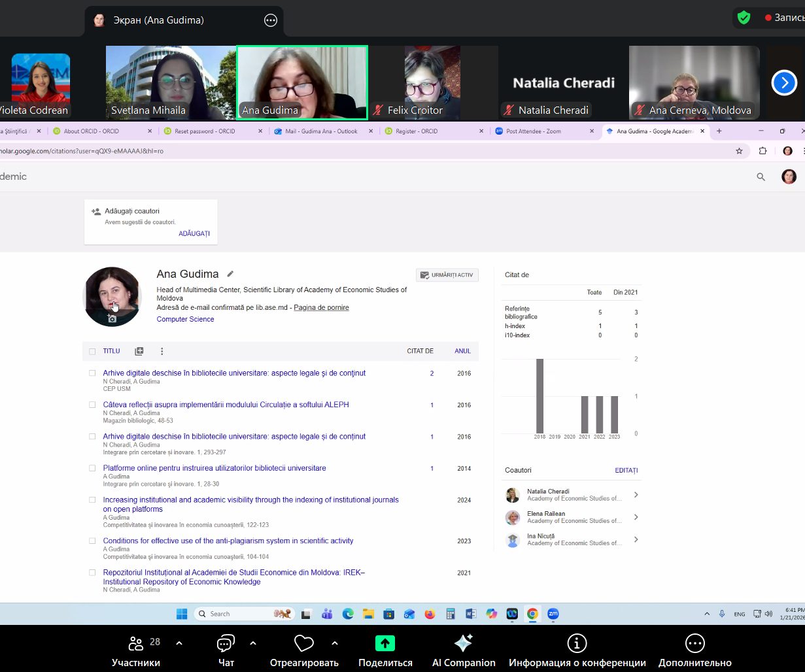Bookmark page with the star icon

point(739,151)
